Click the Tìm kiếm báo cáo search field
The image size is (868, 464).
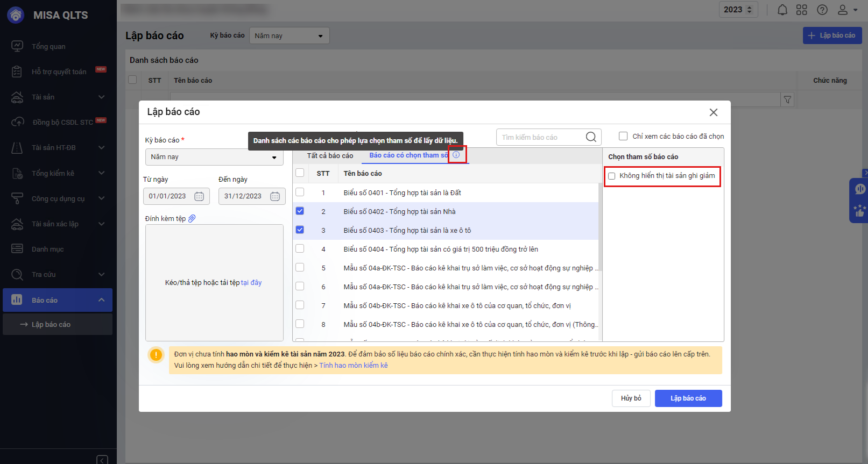[x=541, y=137]
